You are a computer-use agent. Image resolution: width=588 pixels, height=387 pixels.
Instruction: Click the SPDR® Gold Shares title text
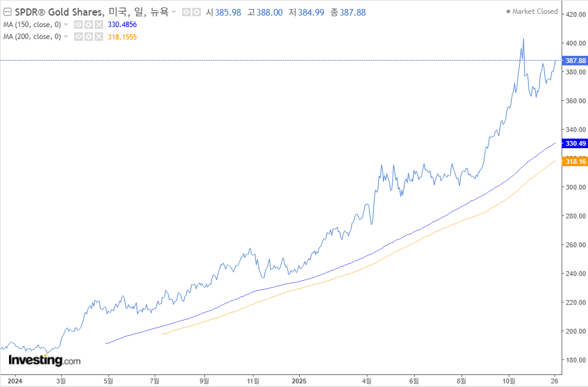click(x=59, y=12)
